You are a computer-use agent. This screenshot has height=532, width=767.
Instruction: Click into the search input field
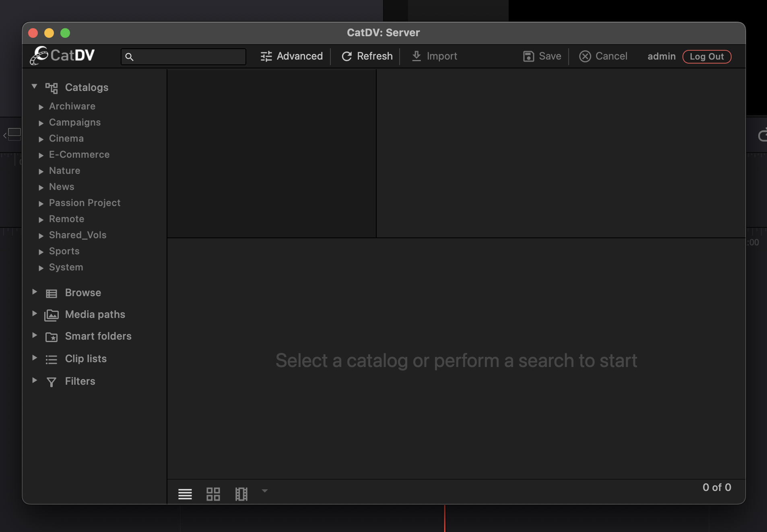click(x=184, y=57)
